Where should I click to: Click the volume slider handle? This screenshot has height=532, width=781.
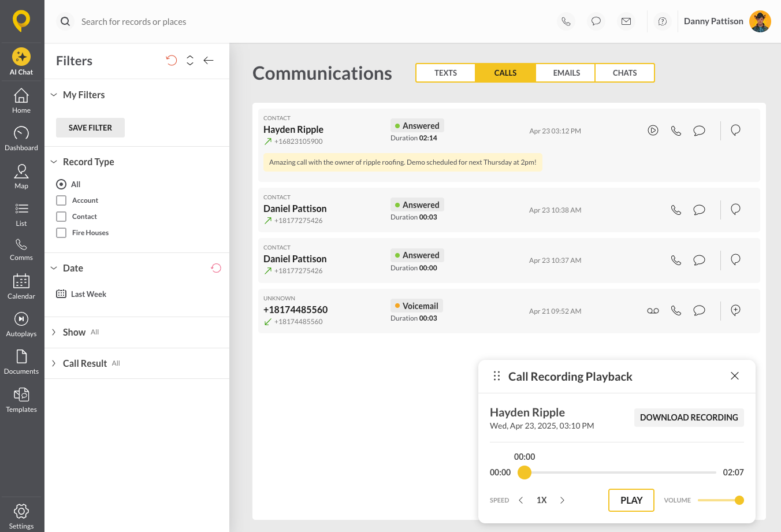point(739,500)
